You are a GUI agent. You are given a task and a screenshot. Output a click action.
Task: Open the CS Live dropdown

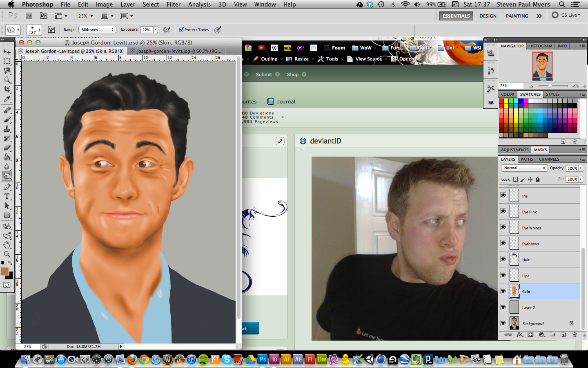[566, 15]
